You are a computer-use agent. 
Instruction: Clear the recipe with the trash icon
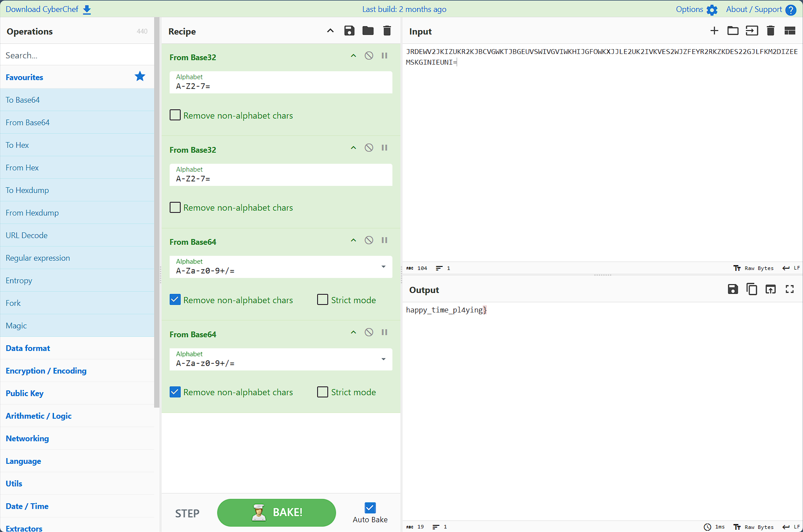coord(387,31)
